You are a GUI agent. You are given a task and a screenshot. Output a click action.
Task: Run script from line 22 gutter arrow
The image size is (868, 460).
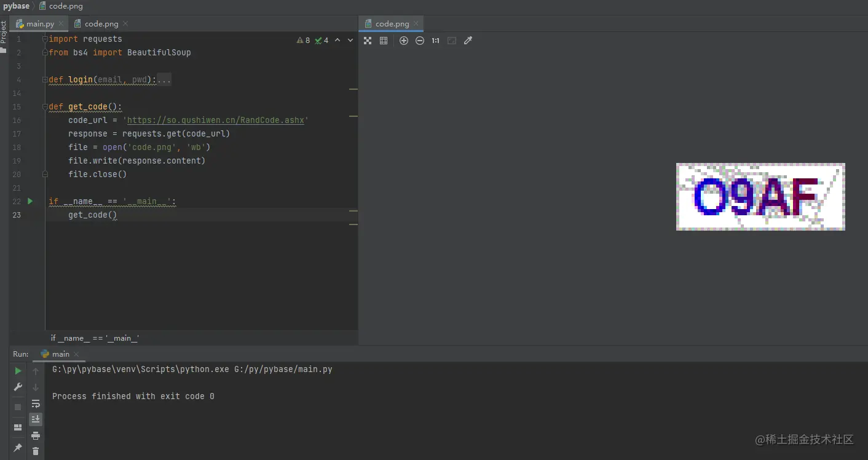point(30,201)
